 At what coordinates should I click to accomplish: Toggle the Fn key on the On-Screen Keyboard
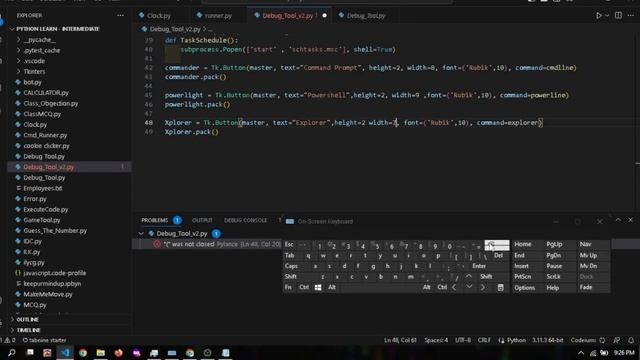pos(288,287)
